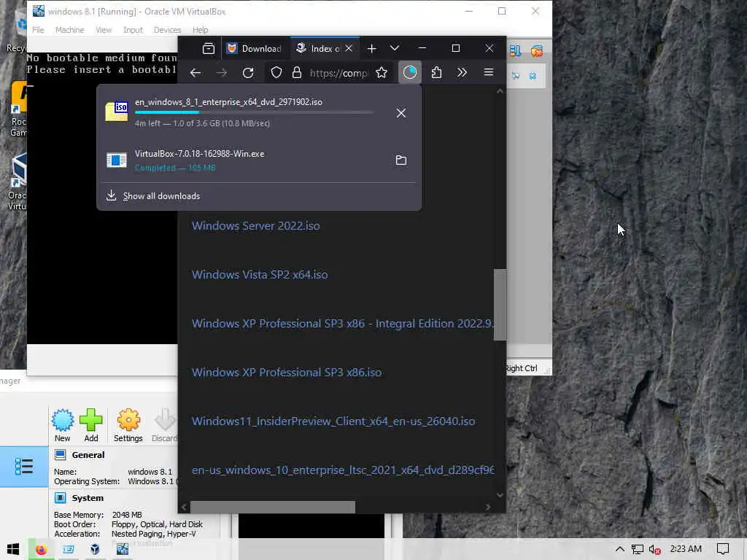747x560 pixels.
Task: Click Firefox icon on the taskbar
Action: pyautogui.click(x=41, y=550)
